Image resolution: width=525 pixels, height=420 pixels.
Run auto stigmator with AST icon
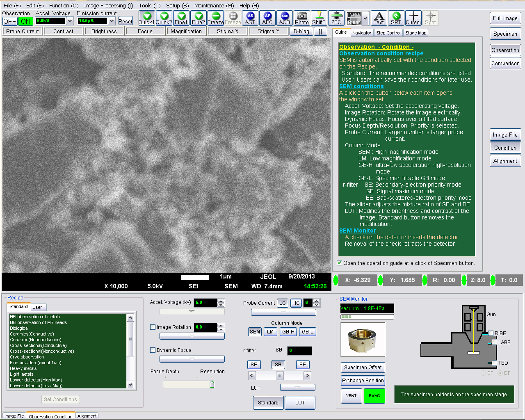click(x=250, y=18)
